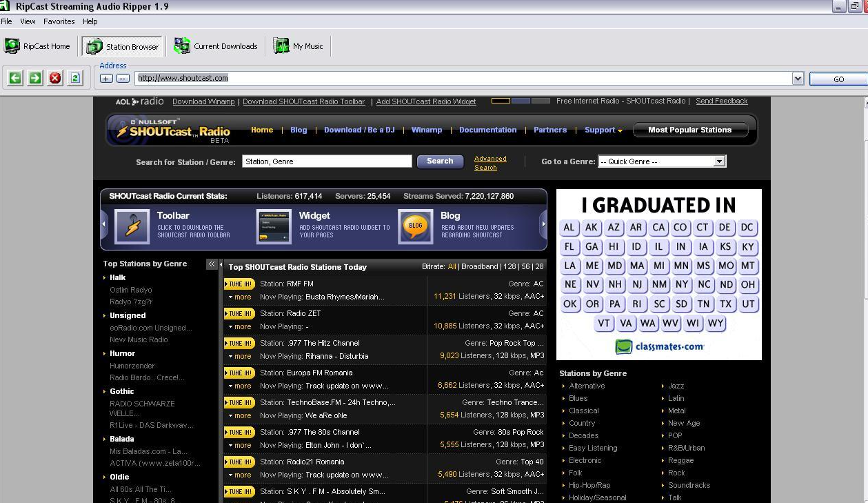868x503 pixels.
Task: Tune in to .977 The Hitz Channel
Action: click(239, 343)
